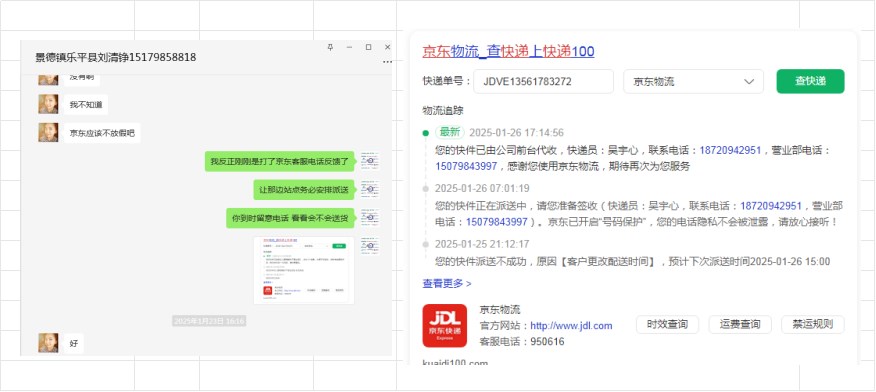The image size is (876, 392).
Task: Click the timestamp 2025-01-25 21:12:17
Action: (482, 245)
